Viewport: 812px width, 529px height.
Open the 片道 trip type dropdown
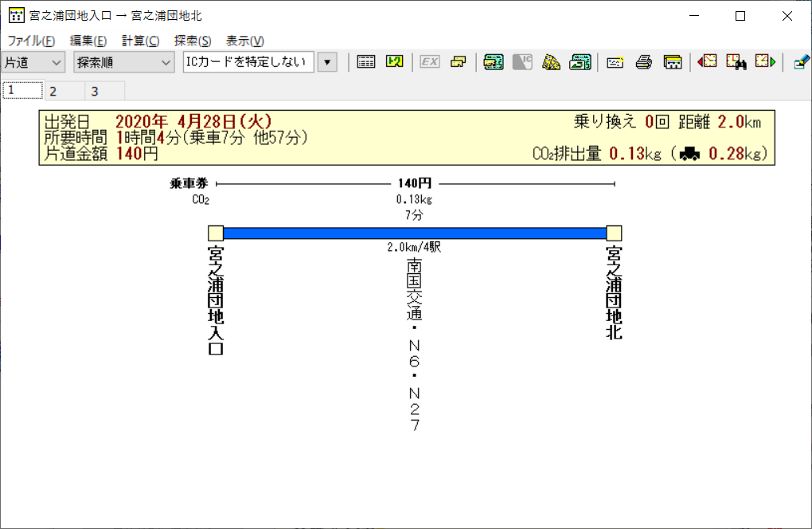tap(33, 62)
